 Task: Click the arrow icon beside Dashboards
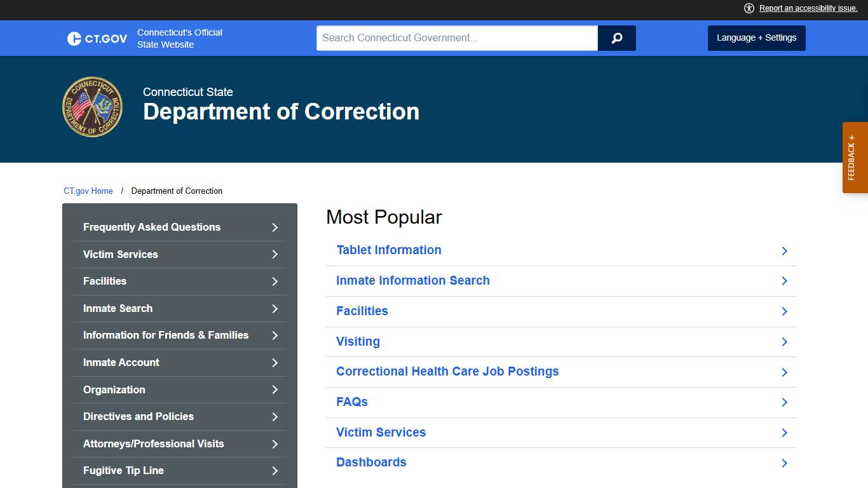tap(784, 463)
